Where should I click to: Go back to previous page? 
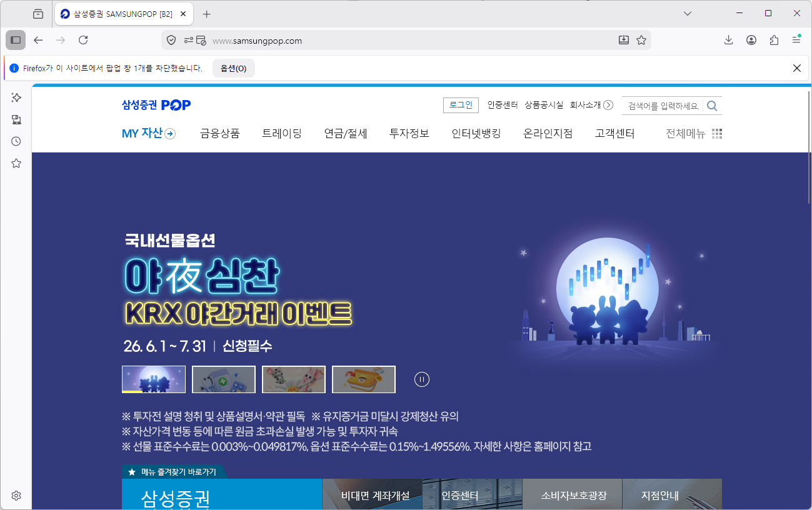(38, 40)
